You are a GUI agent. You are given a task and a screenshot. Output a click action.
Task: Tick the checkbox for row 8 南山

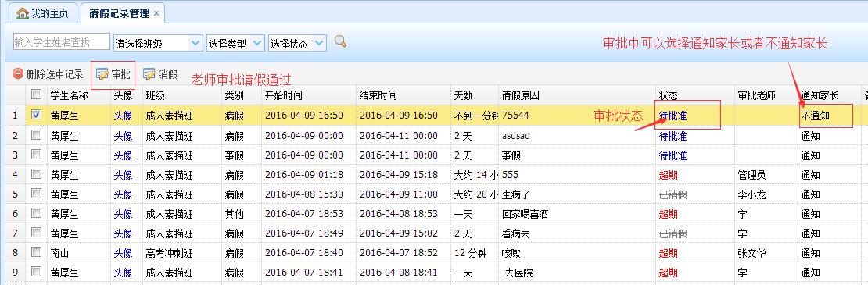[x=37, y=252]
